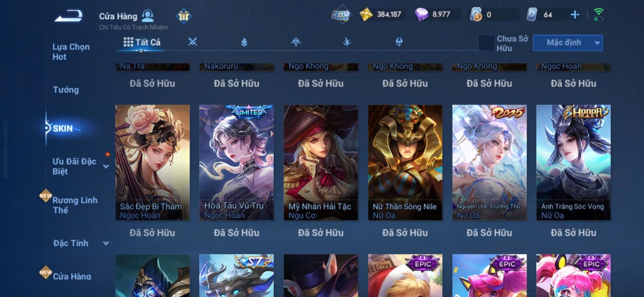
Task: Open Lựa Chọn Hot section
Action: tap(71, 52)
